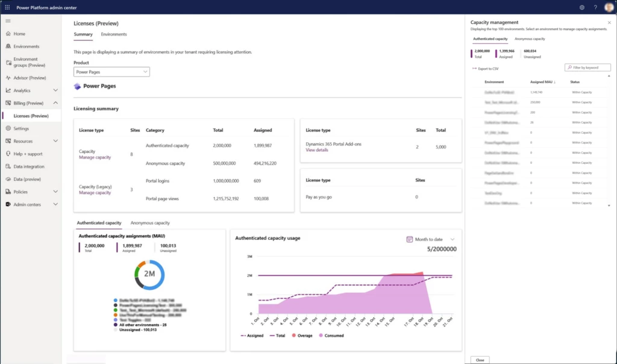Image resolution: width=617 pixels, height=364 pixels.
Task: Open Data integration from the sidebar
Action: point(28,166)
